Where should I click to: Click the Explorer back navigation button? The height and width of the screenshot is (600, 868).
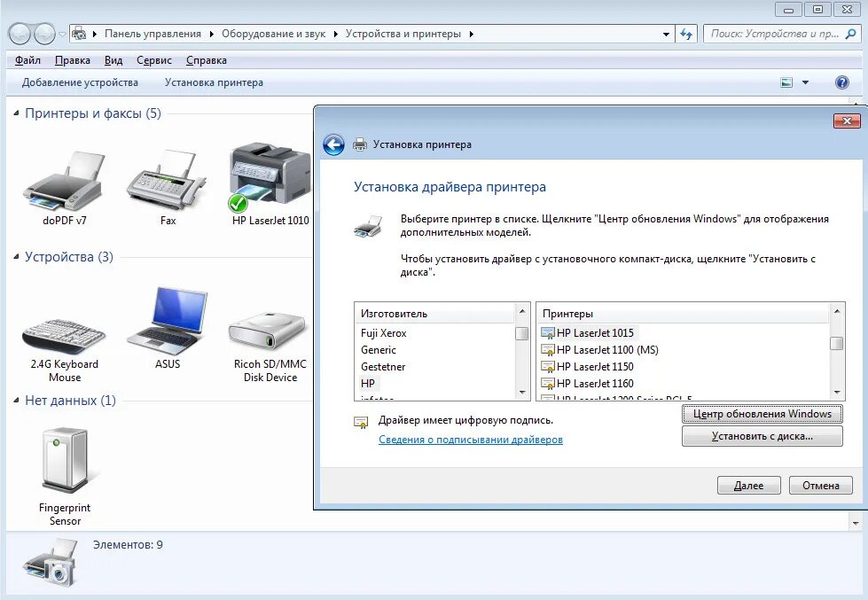coord(20,34)
